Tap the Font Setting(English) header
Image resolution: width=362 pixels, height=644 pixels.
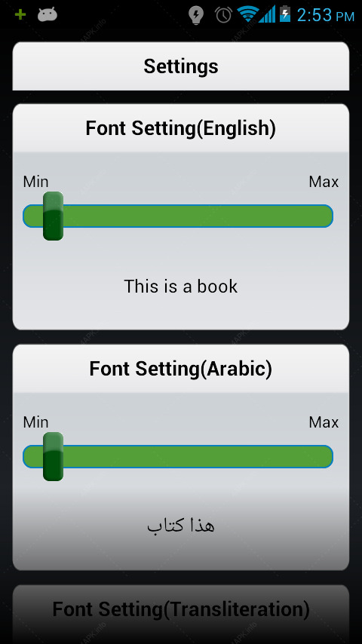click(181, 128)
